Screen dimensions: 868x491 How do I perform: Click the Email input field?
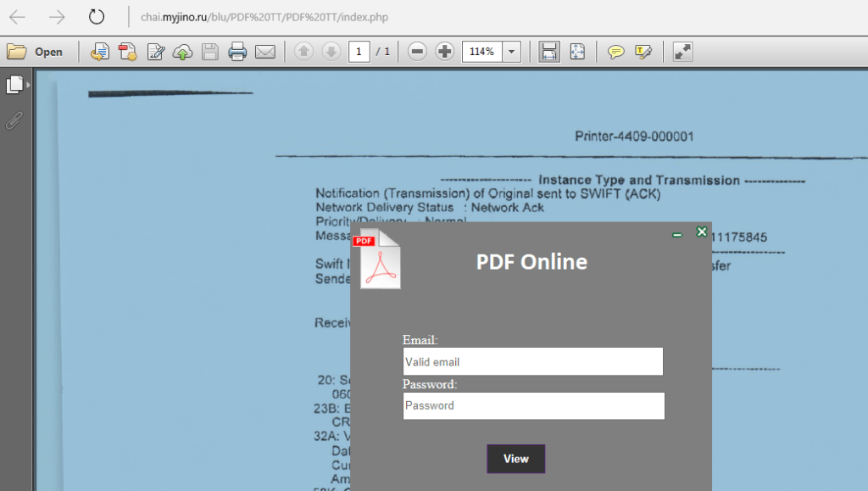coord(532,361)
